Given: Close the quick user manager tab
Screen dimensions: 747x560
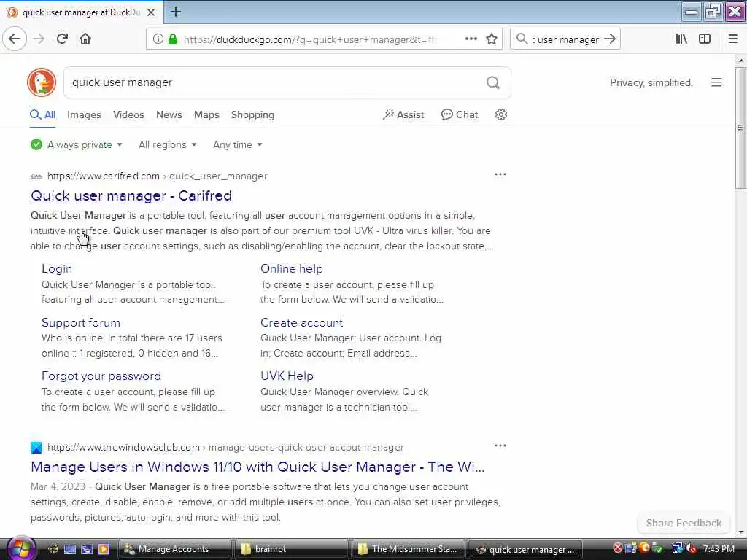Looking at the screenshot, I should tap(151, 12).
